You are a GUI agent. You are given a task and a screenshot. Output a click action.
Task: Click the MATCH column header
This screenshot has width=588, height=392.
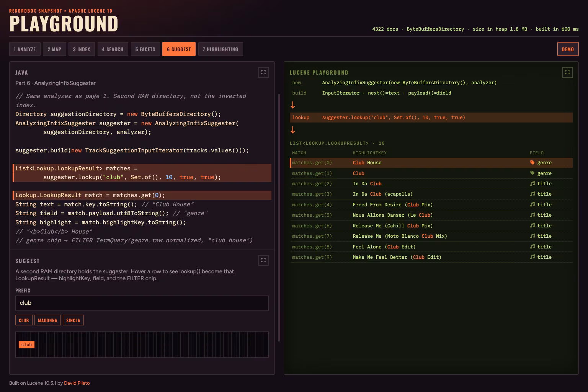pyautogui.click(x=299, y=153)
